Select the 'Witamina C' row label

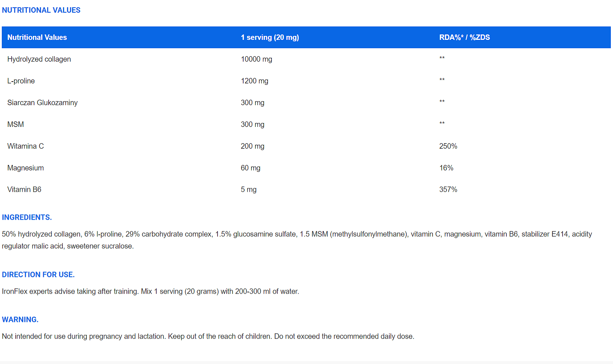tap(25, 146)
